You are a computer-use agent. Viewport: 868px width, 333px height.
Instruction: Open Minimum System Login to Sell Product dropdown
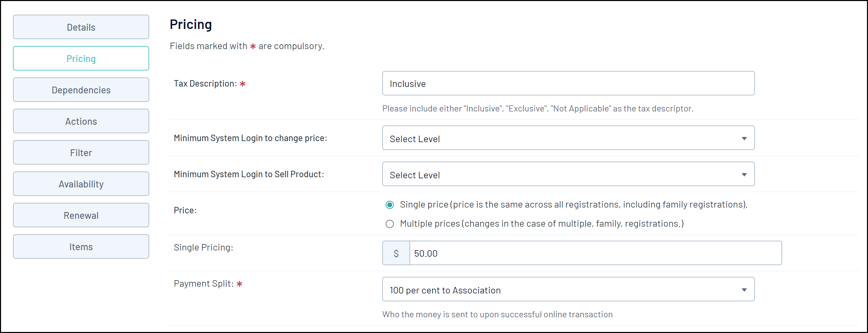click(568, 174)
